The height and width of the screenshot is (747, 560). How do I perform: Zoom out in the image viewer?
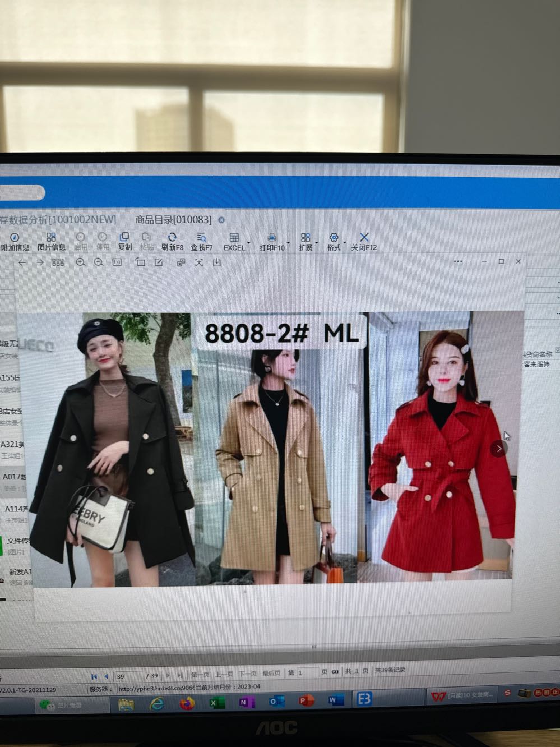(99, 262)
